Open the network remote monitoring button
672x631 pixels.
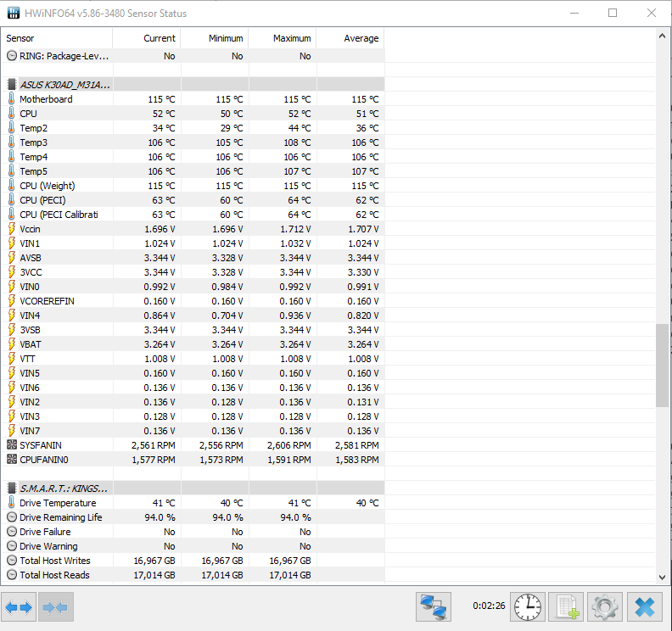pos(434,606)
